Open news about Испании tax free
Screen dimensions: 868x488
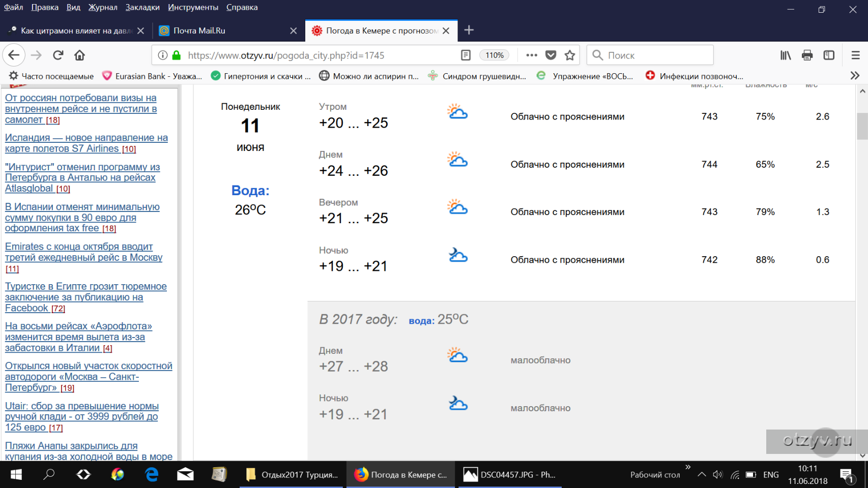(82, 218)
